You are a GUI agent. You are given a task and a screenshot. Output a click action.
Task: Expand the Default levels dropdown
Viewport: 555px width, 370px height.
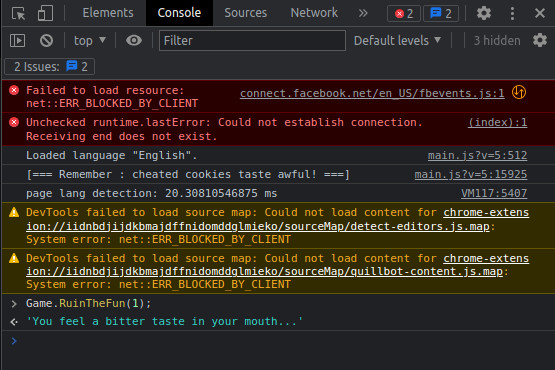[x=397, y=40]
